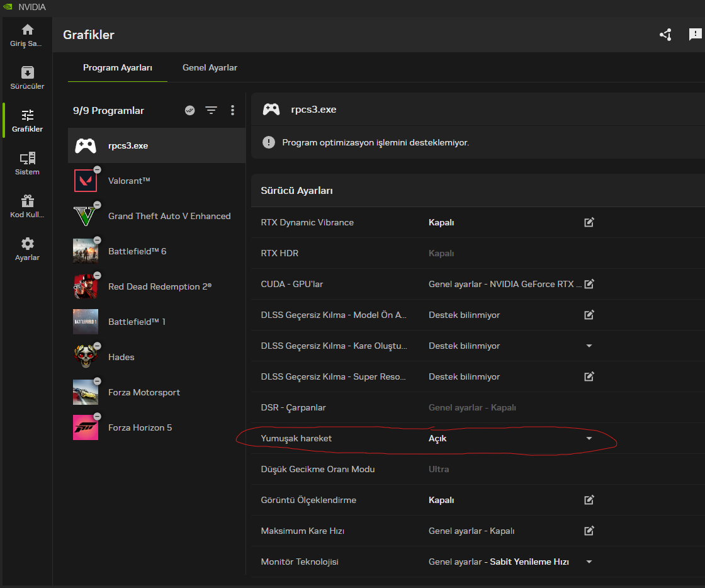This screenshot has width=705, height=588.
Task: Expand the Yumuşak hareket dropdown
Action: coord(589,438)
